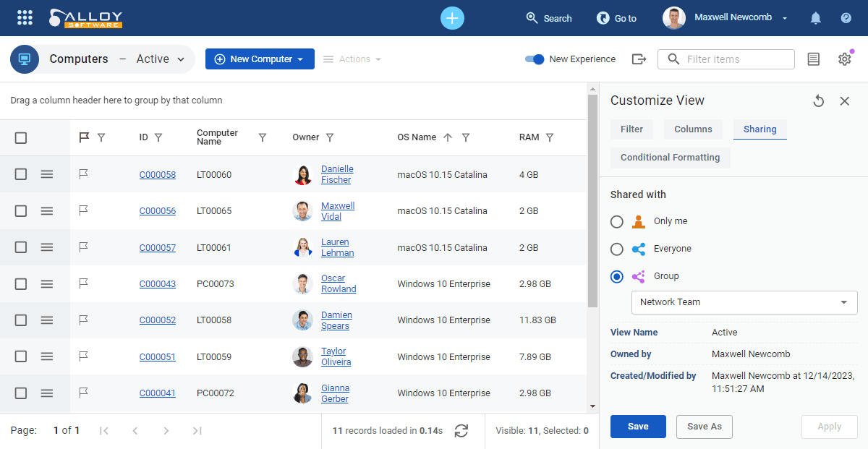Screen dimensions: 868x449
Task: Switch to the Conditional Formatting tab
Action: pos(670,158)
